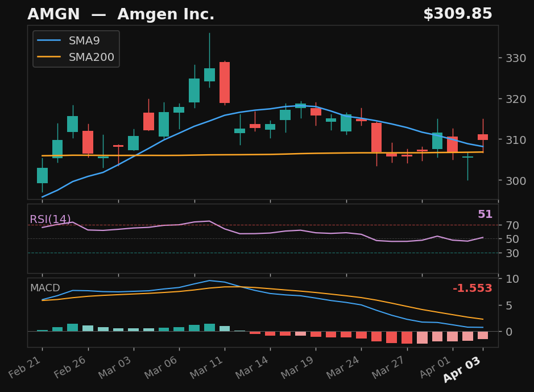Click the orange SMA200 legend line sample
Screen dimensions: 534x392
tap(49, 57)
